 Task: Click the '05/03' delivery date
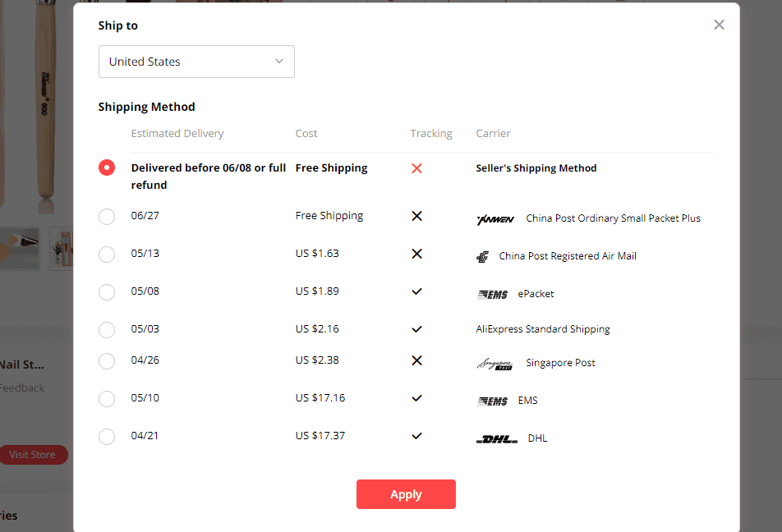145,329
